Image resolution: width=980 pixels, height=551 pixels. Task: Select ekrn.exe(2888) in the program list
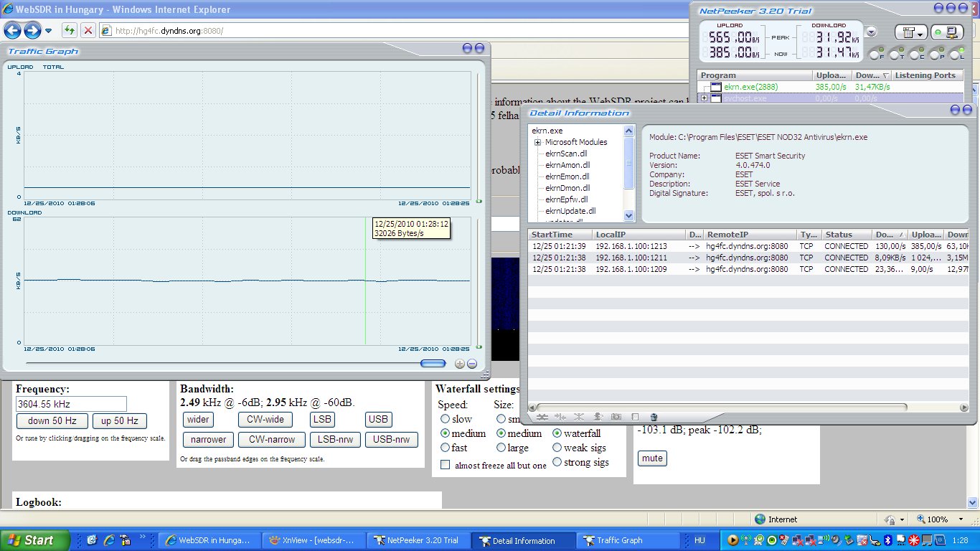pos(750,87)
